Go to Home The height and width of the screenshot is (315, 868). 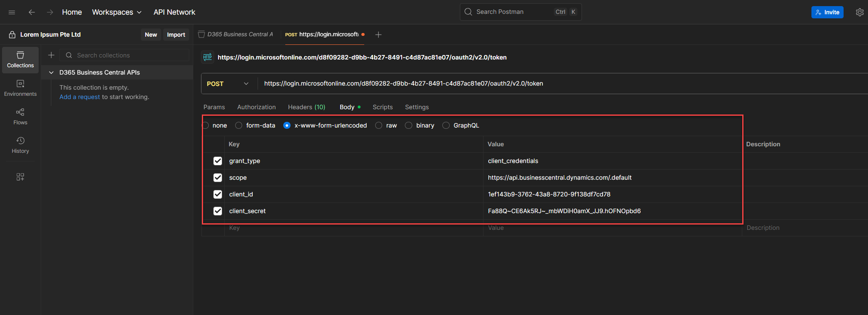[x=72, y=12]
